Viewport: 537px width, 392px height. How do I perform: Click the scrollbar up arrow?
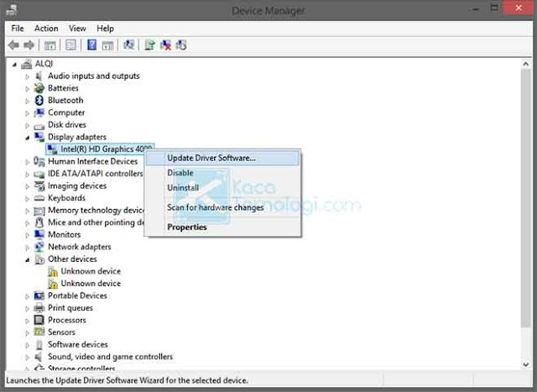(526, 64)
